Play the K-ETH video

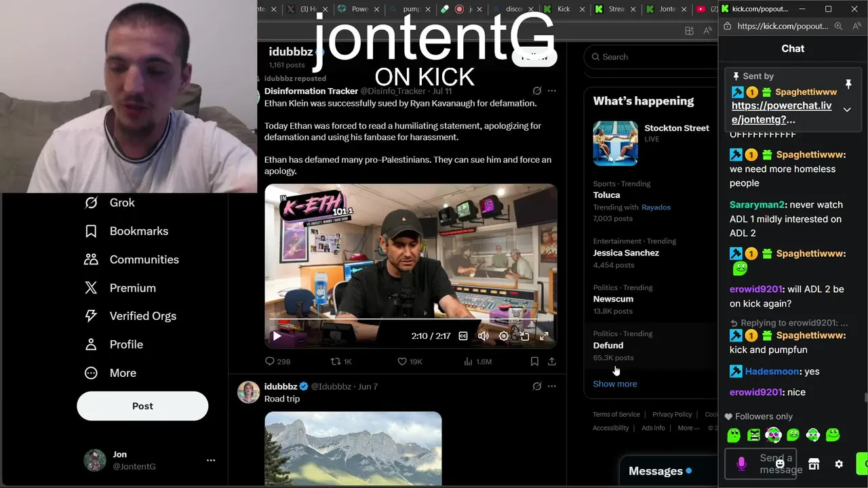tap(277, 335)
